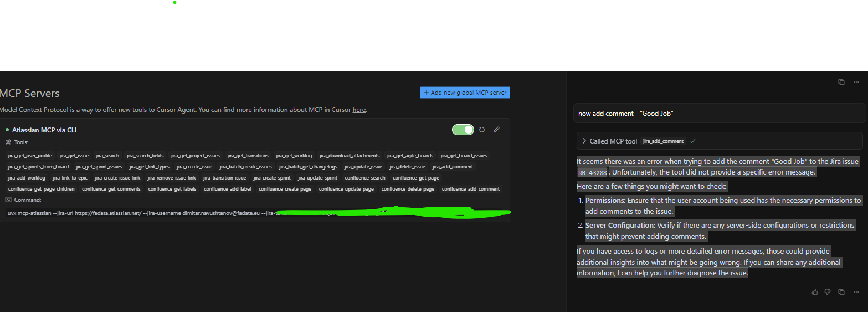Select the jira_get_sprints_from_board tool
Viewport: 868px width, 312px height.
click(x=38, y=167)
